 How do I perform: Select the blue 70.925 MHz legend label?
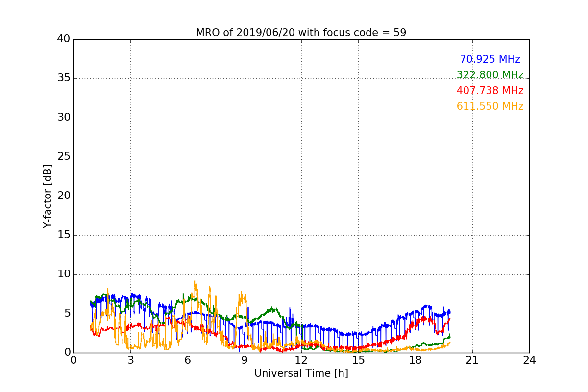(x=490, y=59)
